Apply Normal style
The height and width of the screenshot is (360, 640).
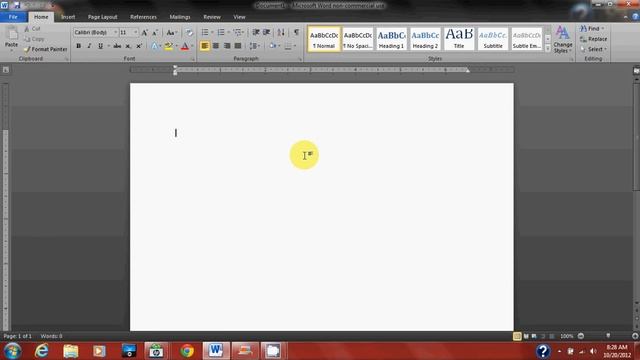click(x=324, y=39)
